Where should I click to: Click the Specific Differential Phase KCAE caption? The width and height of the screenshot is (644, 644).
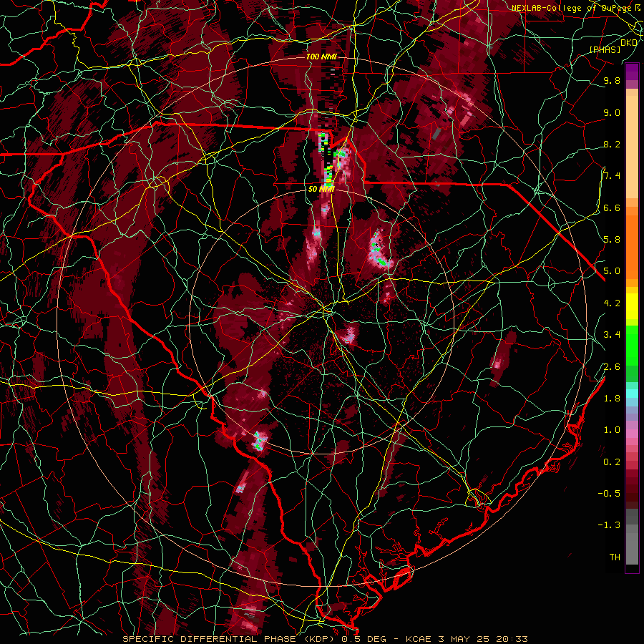[326, 639]
